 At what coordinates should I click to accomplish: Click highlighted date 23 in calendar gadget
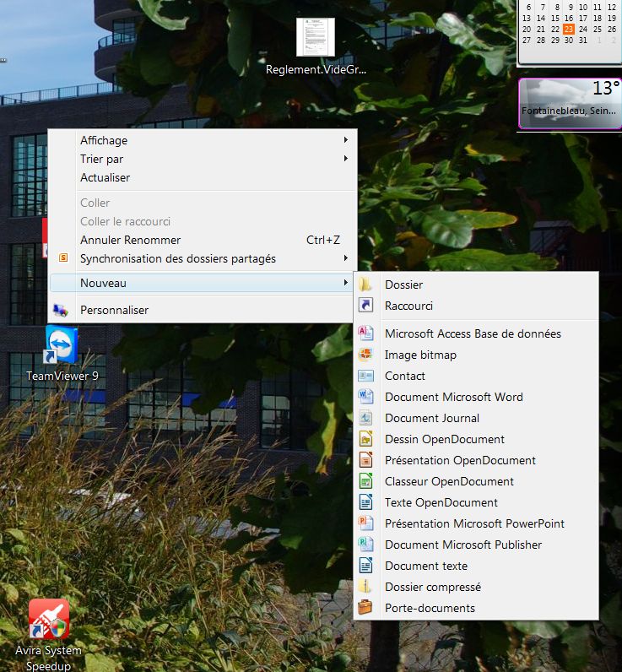coord(569,29)
